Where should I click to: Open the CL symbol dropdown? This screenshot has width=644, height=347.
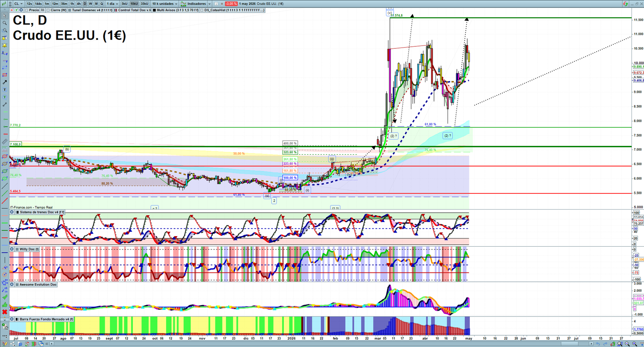[19, 4]
